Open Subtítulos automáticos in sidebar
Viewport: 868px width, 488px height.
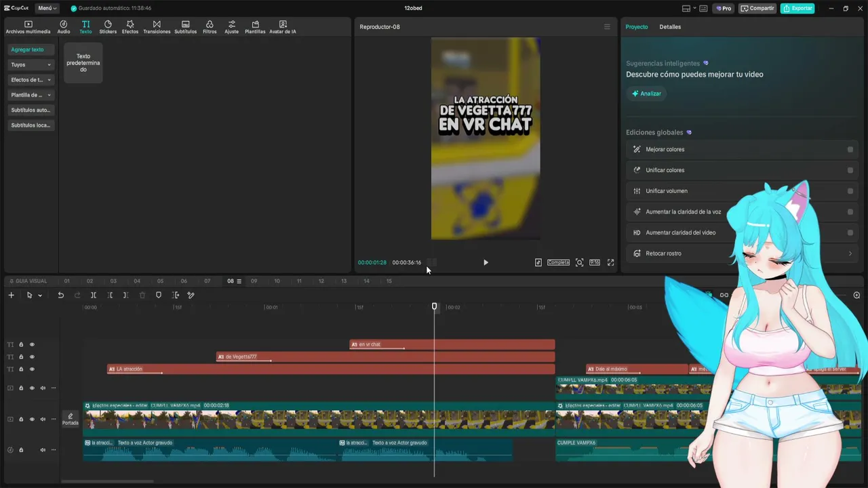tap(31, 110)
